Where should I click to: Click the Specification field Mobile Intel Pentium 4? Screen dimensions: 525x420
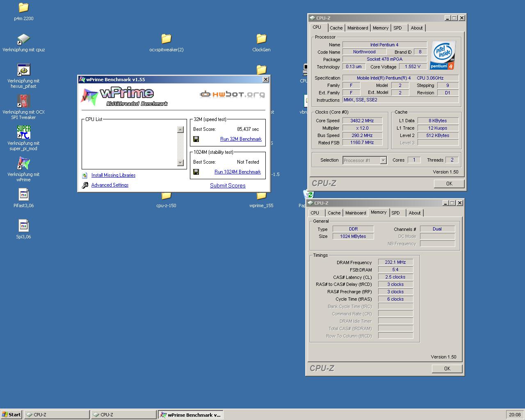(400, 78)
